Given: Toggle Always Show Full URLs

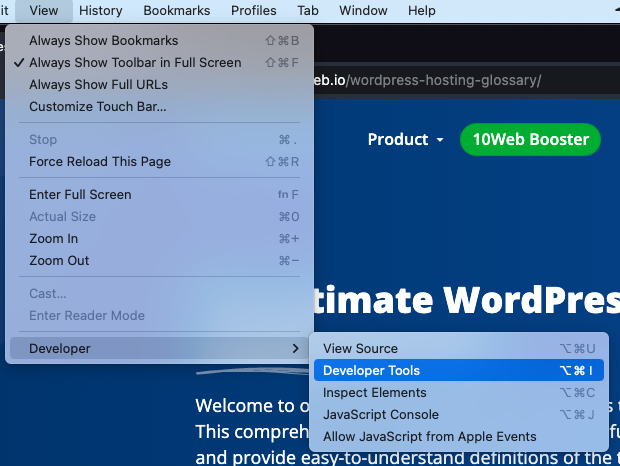Looking at the screenshot, I should (x=98, y=85).
